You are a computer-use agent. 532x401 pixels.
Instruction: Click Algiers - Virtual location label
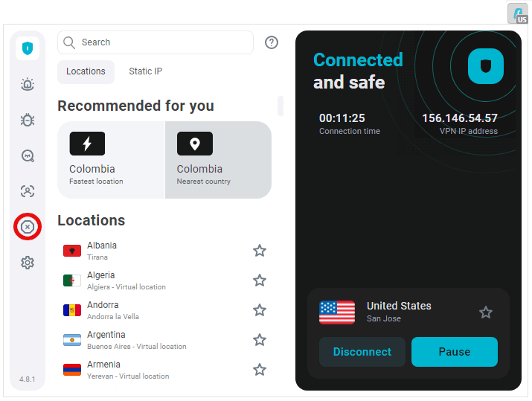[126, 287]
